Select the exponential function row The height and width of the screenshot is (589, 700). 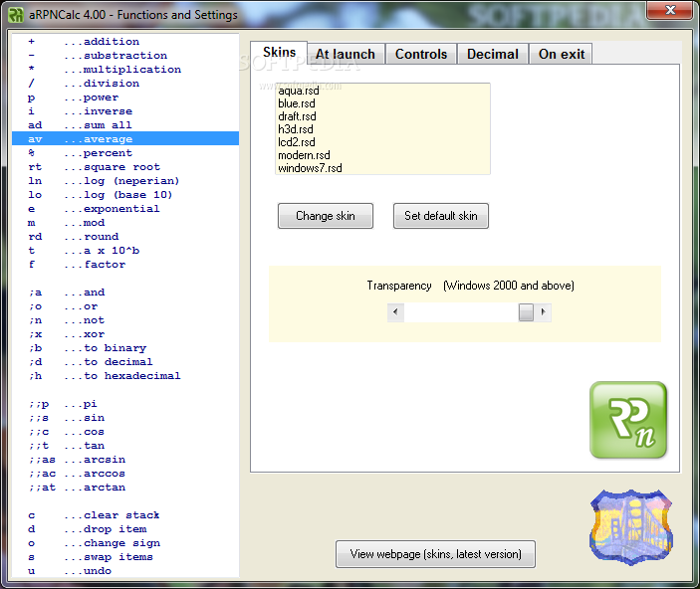[125, 209]
